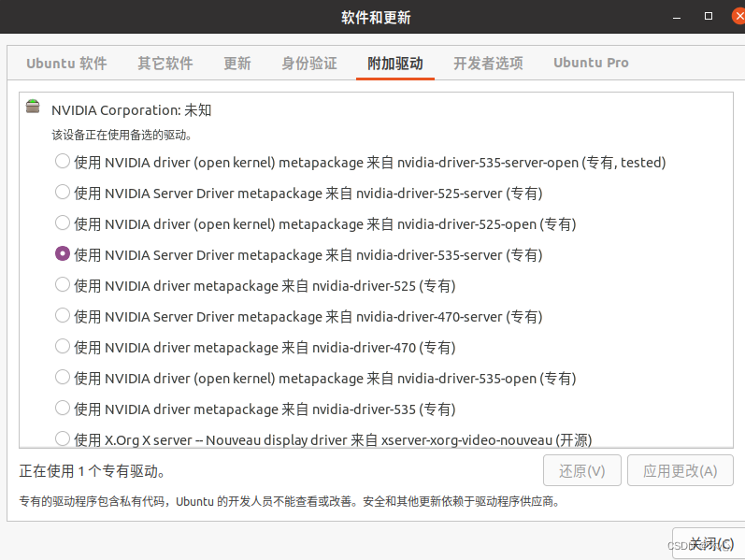
Task: Maximize the 软件和更新 window
Action: pyautogui.click(x=709, y=16)
